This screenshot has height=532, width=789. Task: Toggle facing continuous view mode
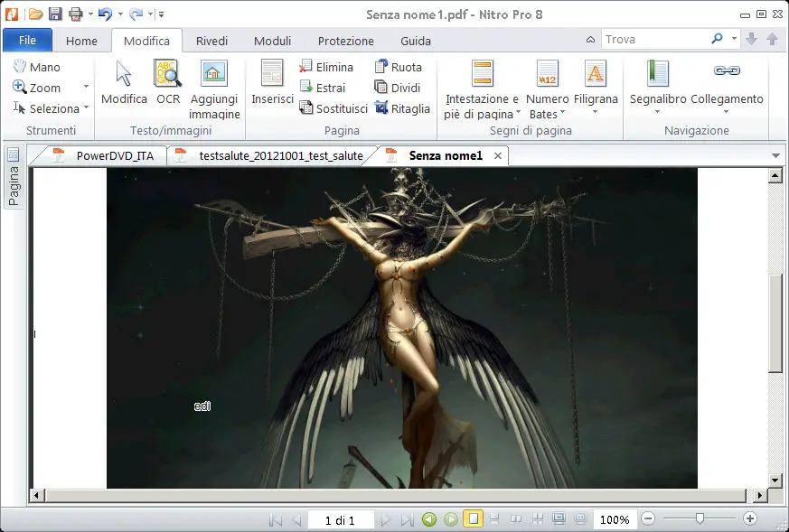[x=538, y=519]
